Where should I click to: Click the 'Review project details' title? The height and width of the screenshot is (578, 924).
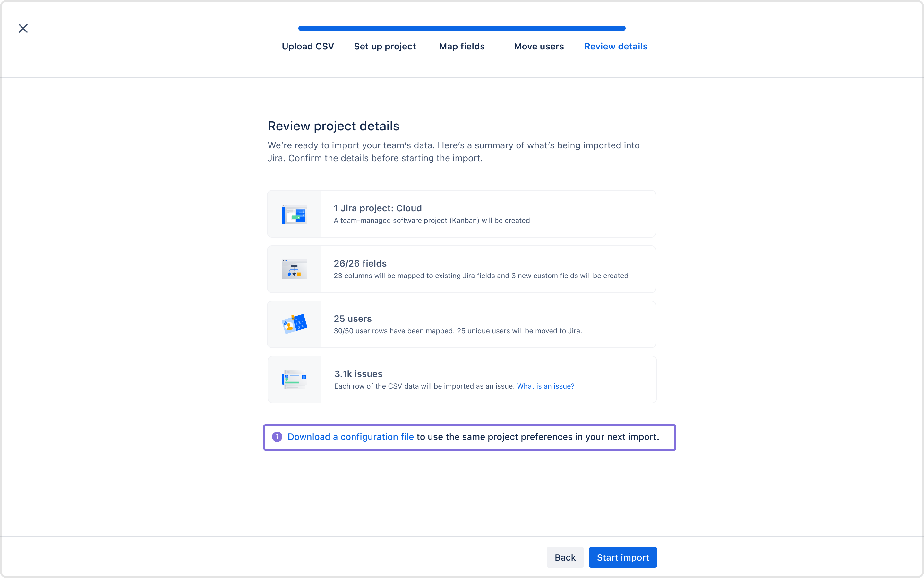coord(333,126)
